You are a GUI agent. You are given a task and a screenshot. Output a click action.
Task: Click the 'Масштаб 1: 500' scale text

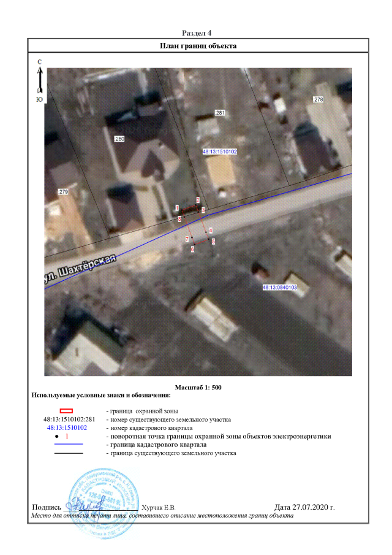click(198, 387)
